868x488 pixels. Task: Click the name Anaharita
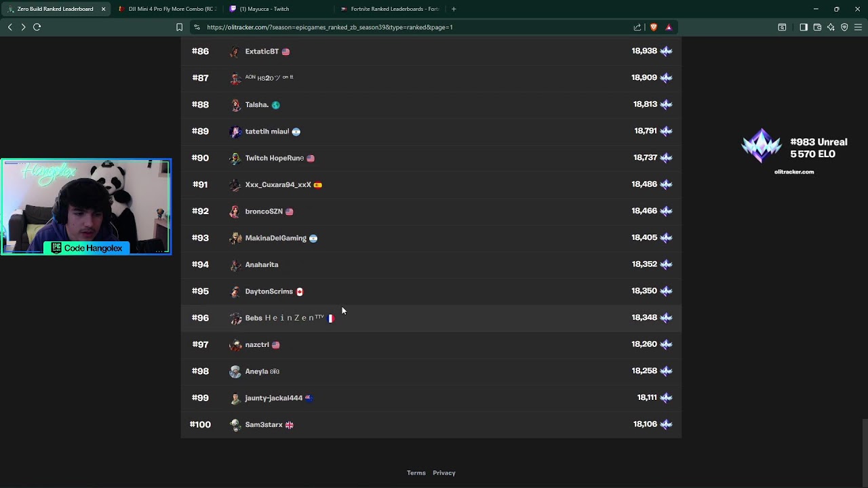[262, 265]
